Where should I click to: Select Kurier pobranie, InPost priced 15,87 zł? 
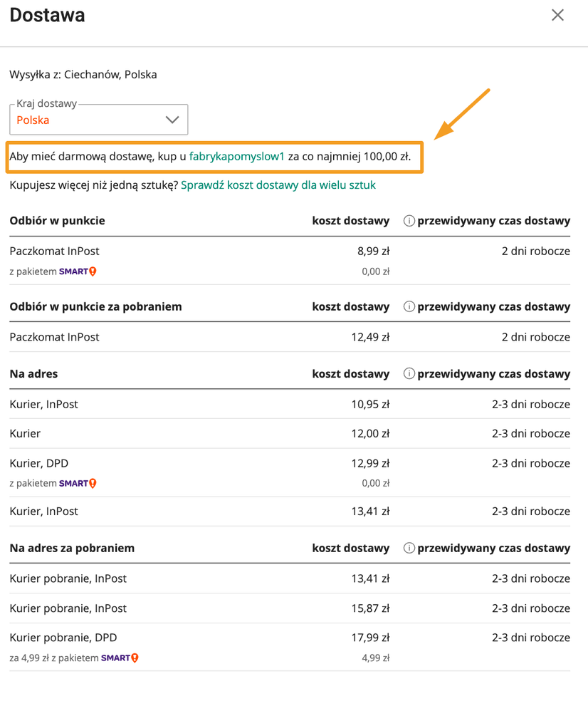click(68, 608)
